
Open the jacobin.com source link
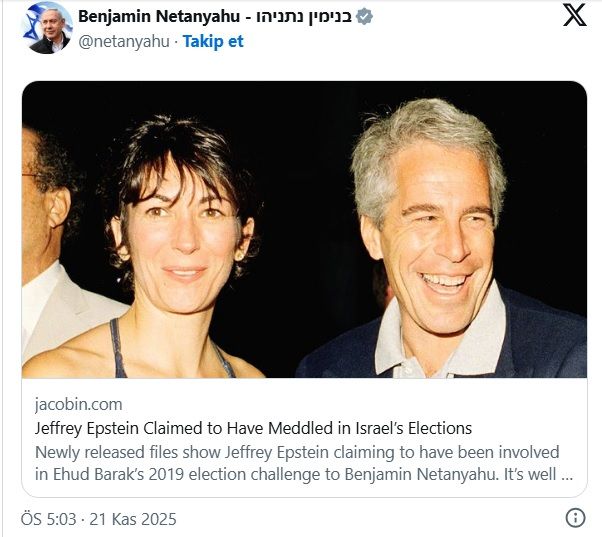pos(78,405)
